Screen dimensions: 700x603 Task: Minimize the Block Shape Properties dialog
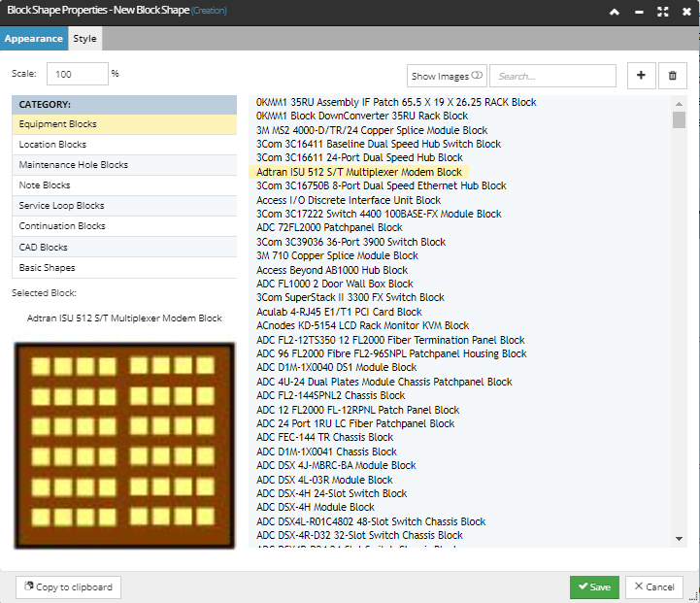tap(639, 12)
